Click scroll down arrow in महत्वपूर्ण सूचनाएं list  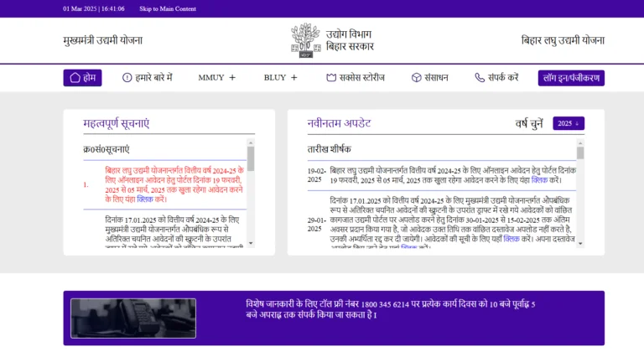click(251, 243)
